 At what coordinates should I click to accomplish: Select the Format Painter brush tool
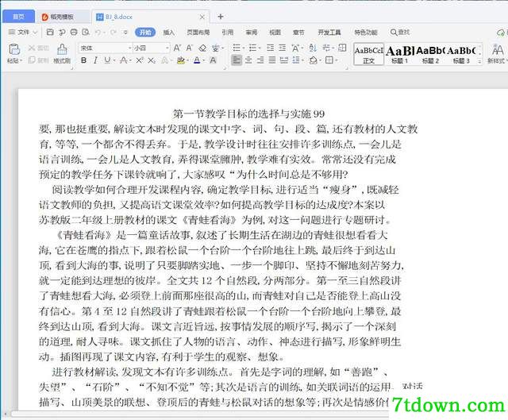coord(62,53)
